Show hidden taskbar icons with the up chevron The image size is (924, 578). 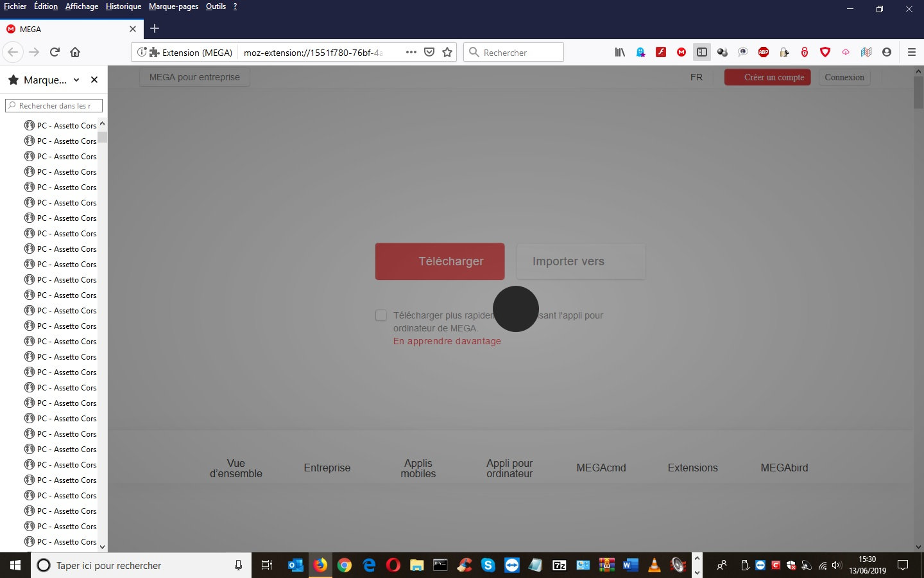point(697,559)
